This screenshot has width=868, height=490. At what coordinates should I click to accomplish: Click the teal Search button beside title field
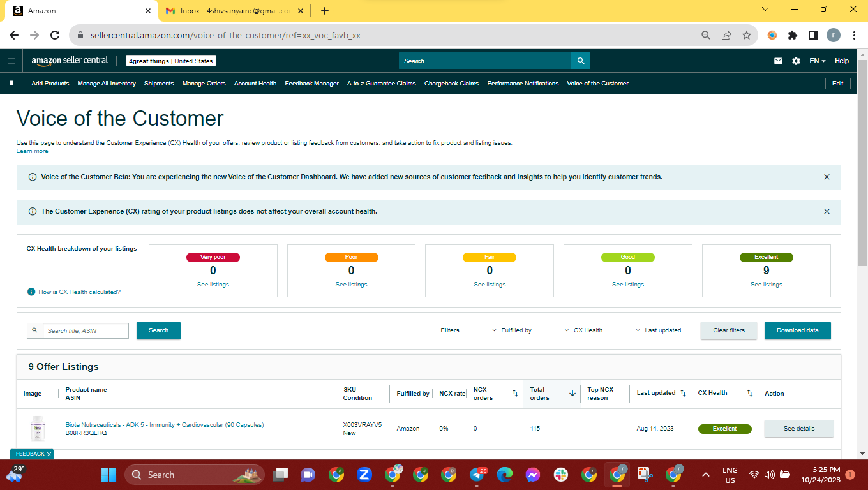(158, 330)
